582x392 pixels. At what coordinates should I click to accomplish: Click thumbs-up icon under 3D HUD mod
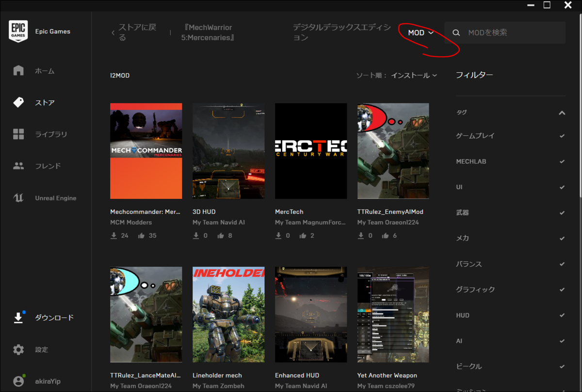pos(221,236)
